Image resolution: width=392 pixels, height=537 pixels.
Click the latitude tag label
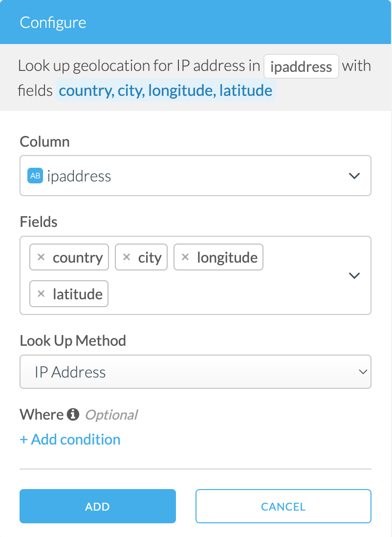78,293
